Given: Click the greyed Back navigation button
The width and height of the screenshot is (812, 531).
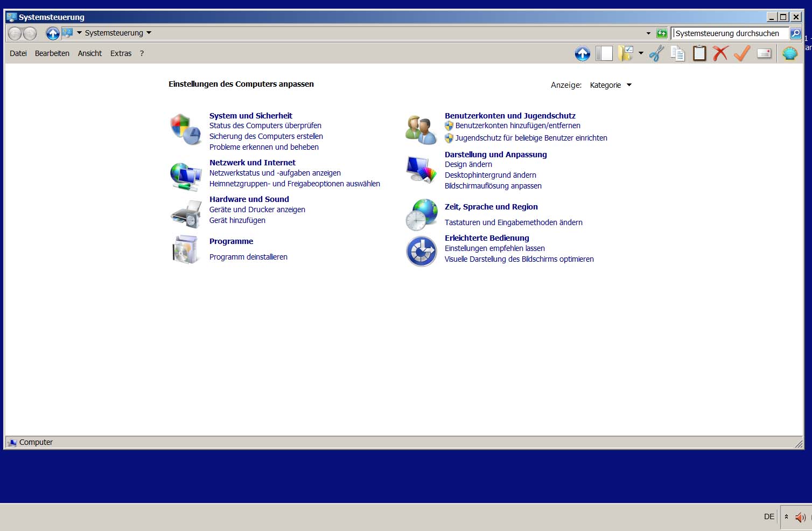Looking at the screenshot, I should coord(15,33).
